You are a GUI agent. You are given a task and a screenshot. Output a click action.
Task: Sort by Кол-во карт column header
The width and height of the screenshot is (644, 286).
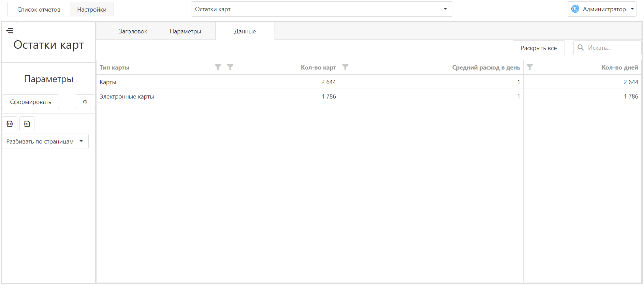[x=318, y=67]
